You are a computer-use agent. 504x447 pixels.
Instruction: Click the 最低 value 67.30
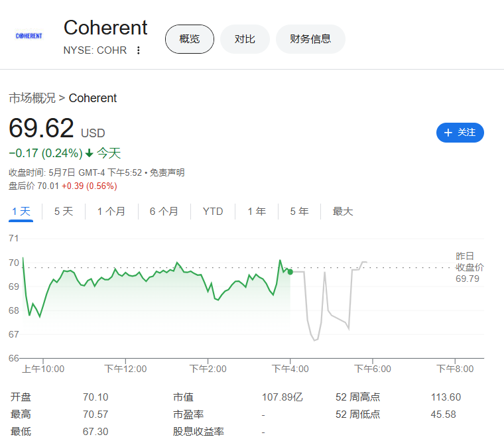coord(95,432)
